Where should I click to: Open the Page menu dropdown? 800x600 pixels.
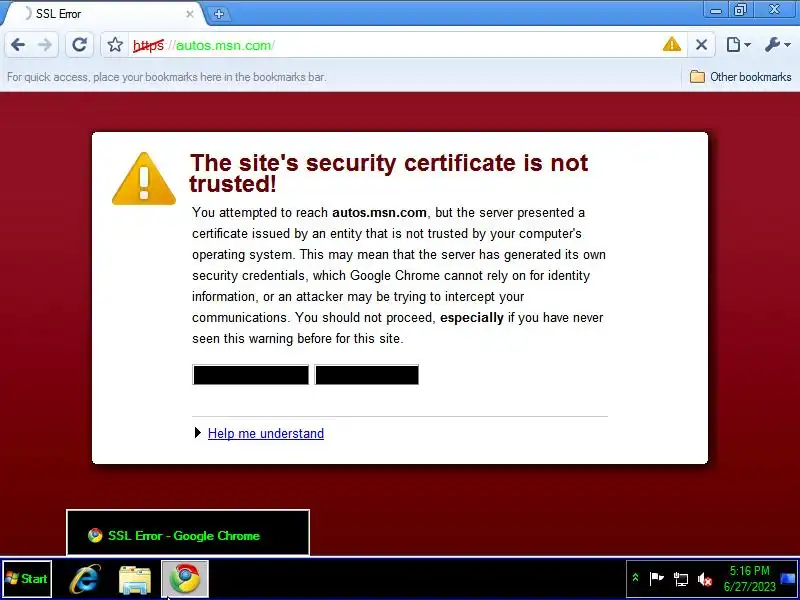pos(738,45)
